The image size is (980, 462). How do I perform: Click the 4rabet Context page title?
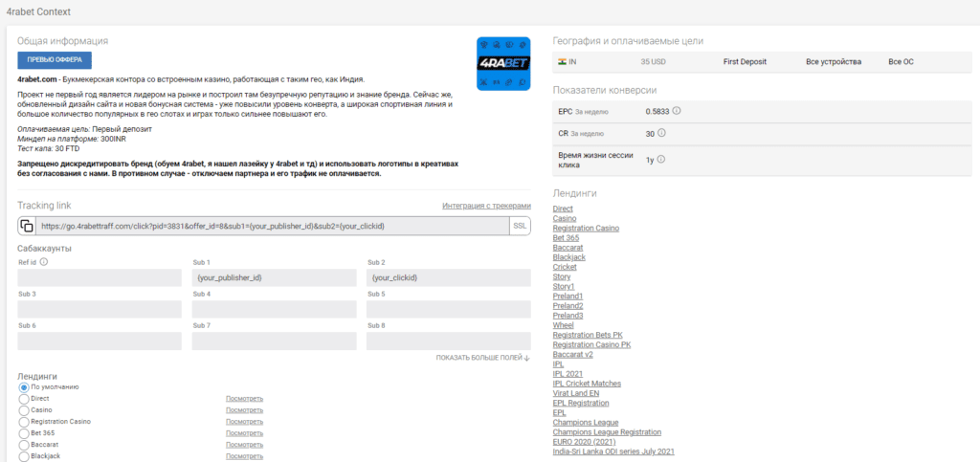[38, 11]
